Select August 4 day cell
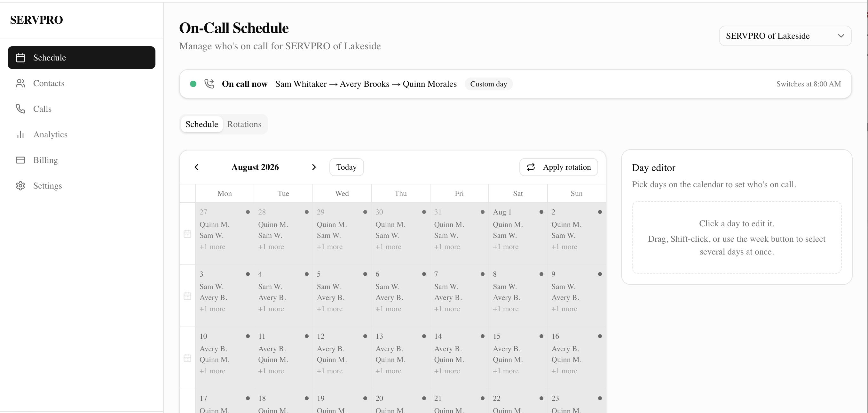 tap(283, 296)
